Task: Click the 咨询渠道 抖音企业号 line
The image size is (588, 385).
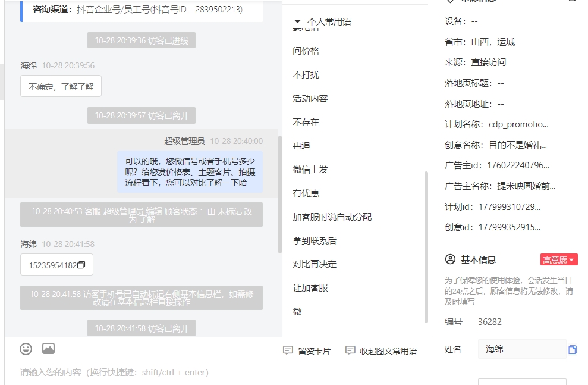Action: coord(137,10)
